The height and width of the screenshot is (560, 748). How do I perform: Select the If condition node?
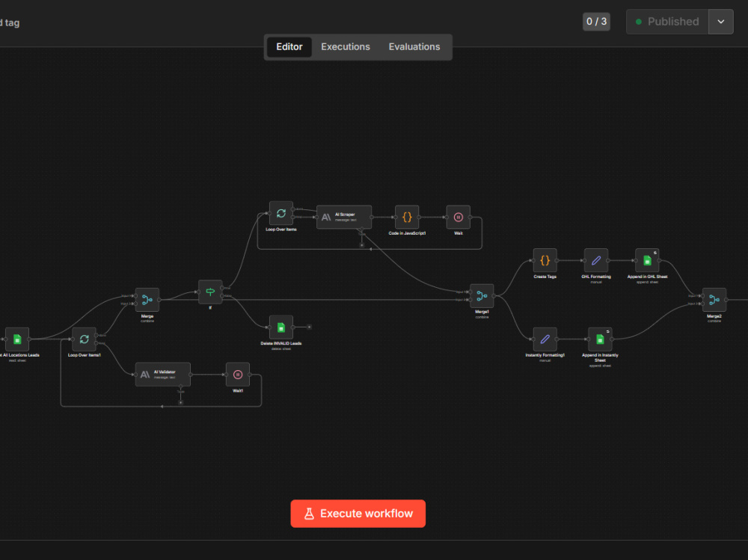[x=210, y=292]
